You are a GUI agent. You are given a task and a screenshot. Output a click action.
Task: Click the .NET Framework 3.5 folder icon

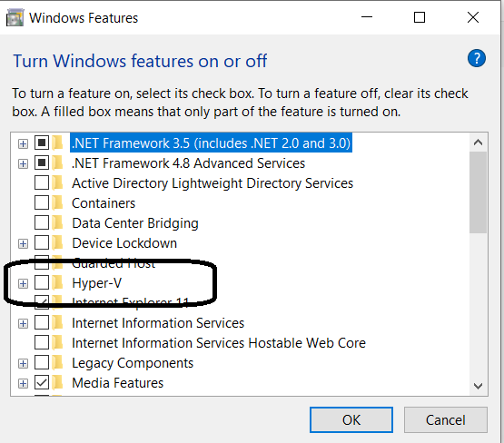pyautogui.click(x=58, y=143)
